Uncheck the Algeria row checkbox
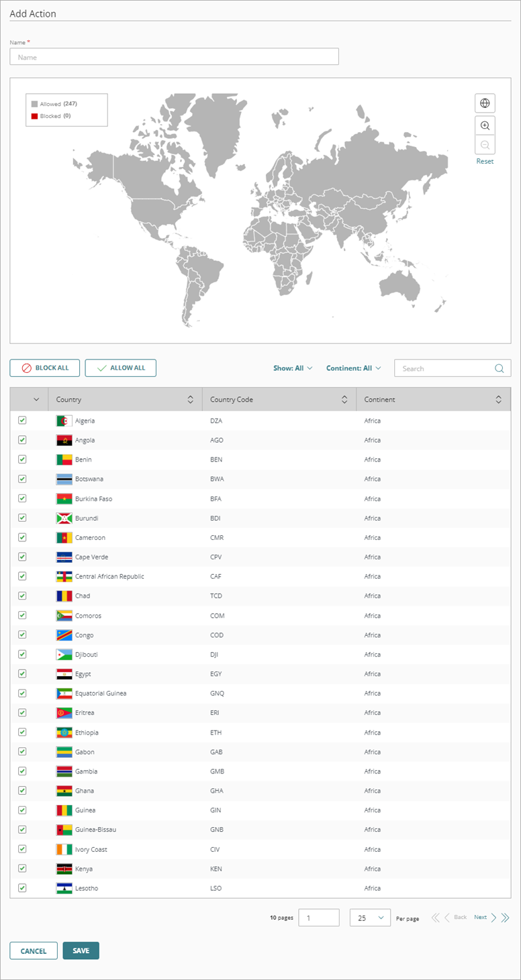This screenshot has height=980, width=521. (22, 421)
